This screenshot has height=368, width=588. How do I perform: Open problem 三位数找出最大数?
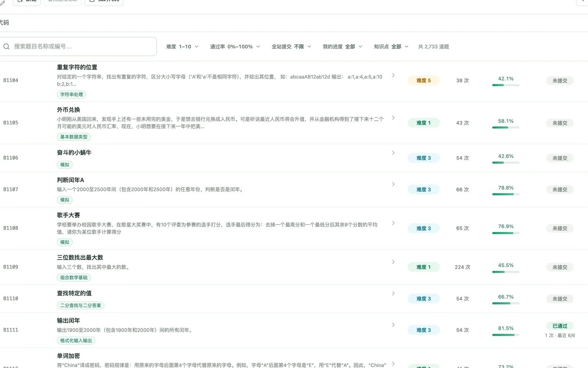[80, 258]
